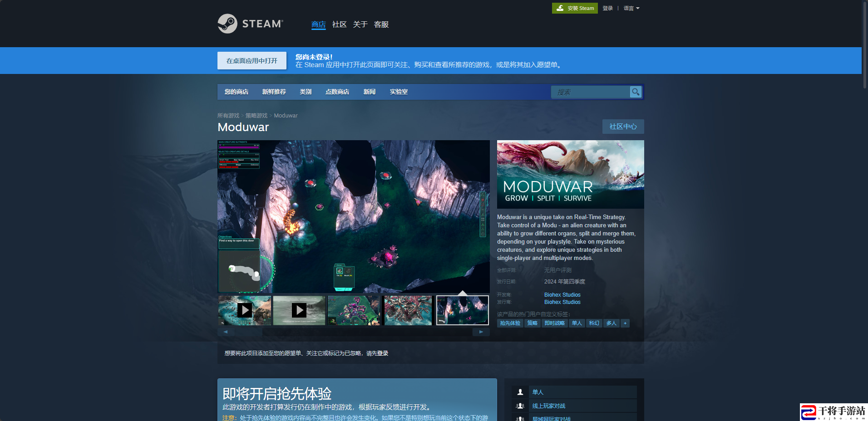Viewport: 868px width, 421px height.
Task: Click the store search input field
Action: (x=591, y=92)
